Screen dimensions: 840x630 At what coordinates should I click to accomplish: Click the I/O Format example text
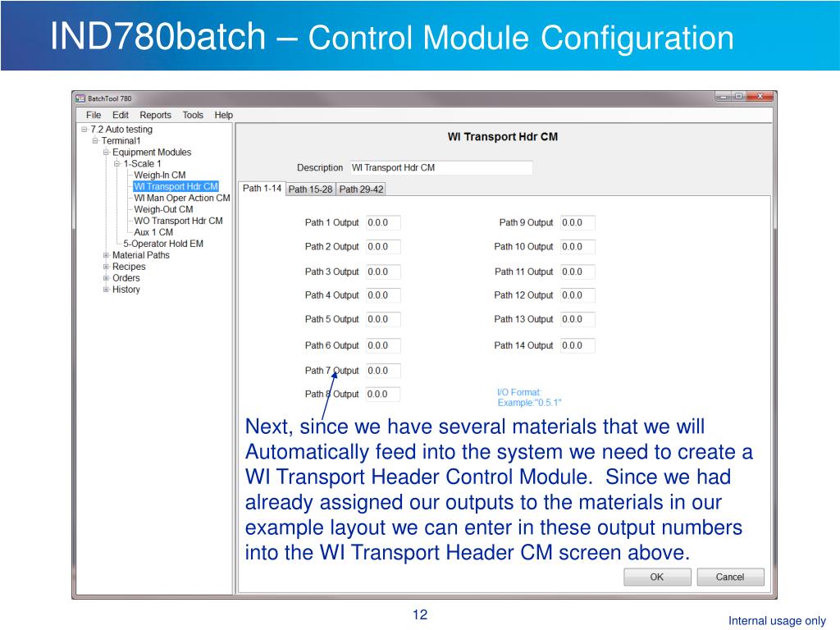tap(529, 398)
